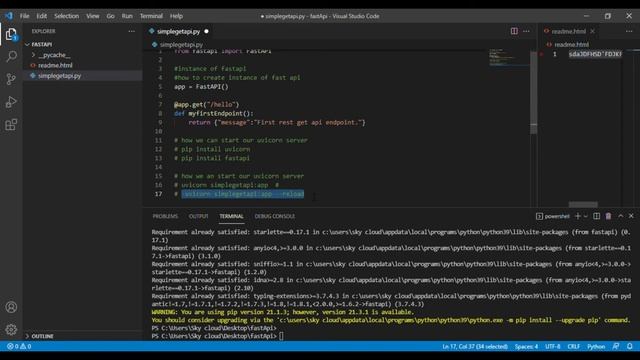Click readme.html breadcrumb in right editor

[x=571, y=44]
